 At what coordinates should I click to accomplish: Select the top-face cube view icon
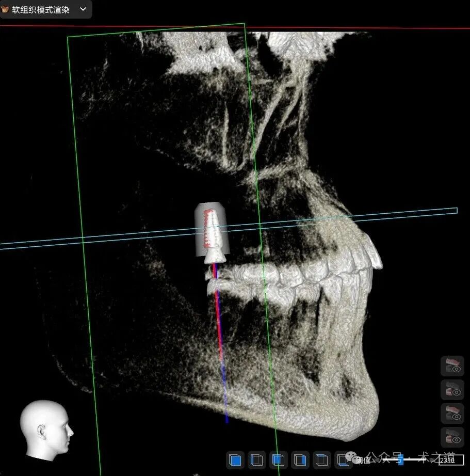coord(321,460)
